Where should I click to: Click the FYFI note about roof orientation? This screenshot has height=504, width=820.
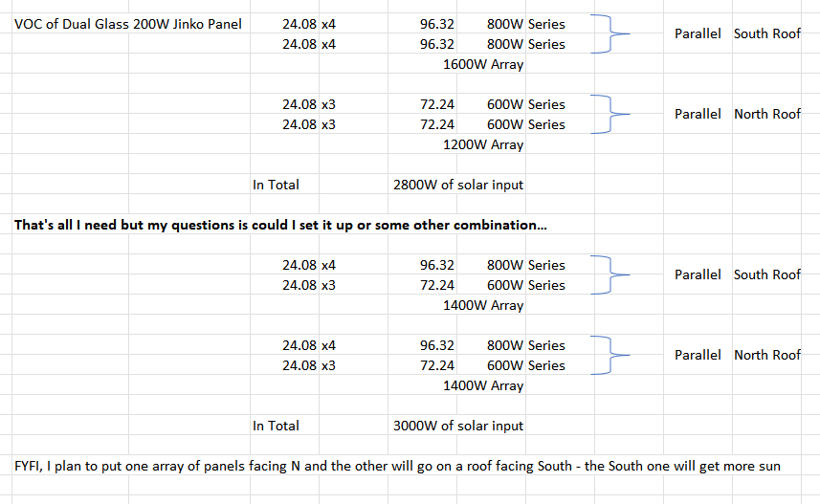coord(397,466)
